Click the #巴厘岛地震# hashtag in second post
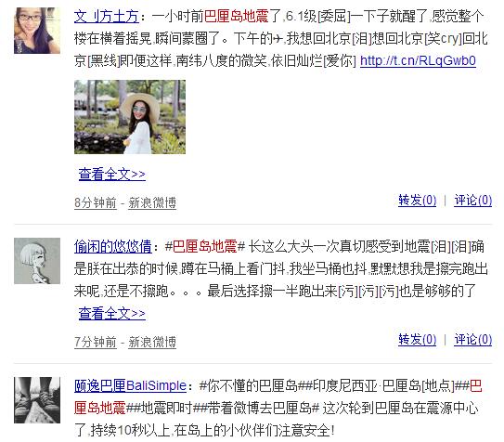 pos(205,247)
